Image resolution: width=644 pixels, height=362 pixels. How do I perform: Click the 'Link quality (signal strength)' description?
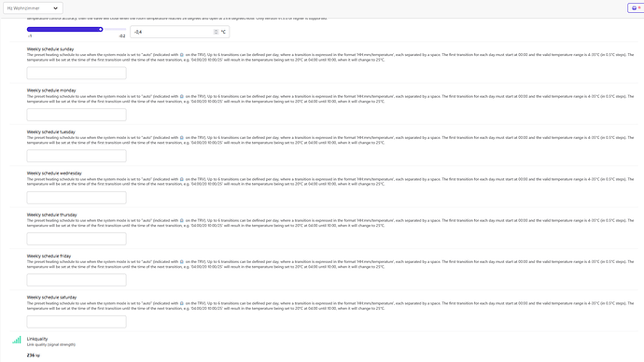click(51, 345)
